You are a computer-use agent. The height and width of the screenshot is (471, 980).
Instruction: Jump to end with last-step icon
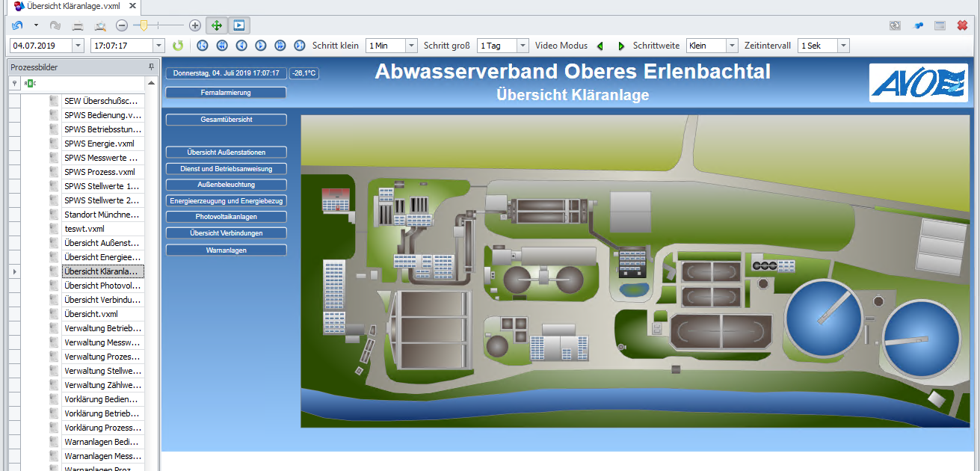300,46
